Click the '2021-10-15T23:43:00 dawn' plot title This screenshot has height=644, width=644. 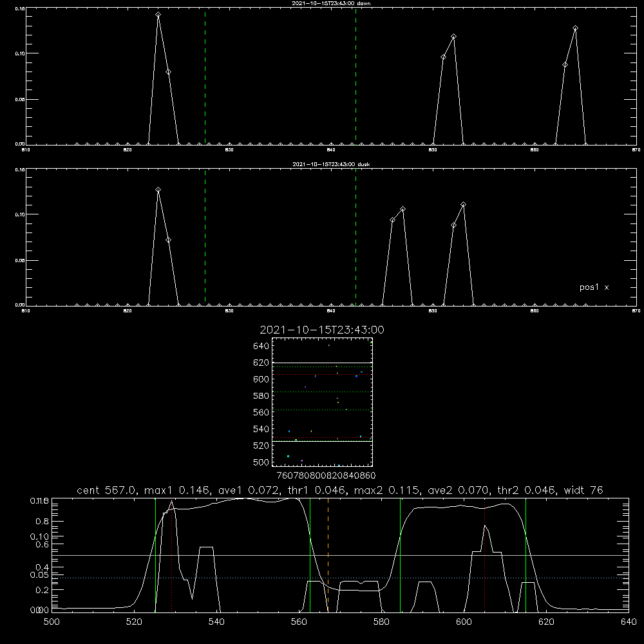tap(331, 3)
